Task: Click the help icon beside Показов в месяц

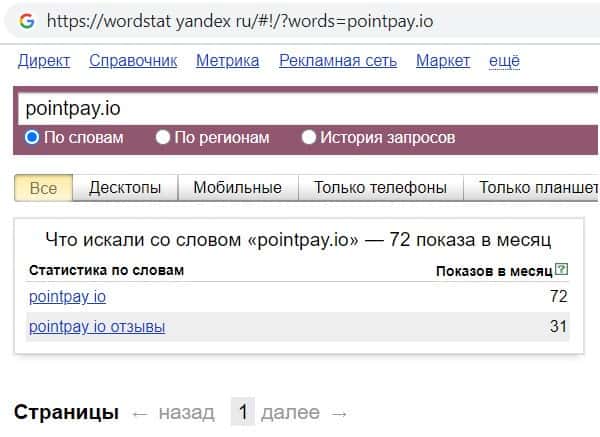Action: [x=561, y=269]
